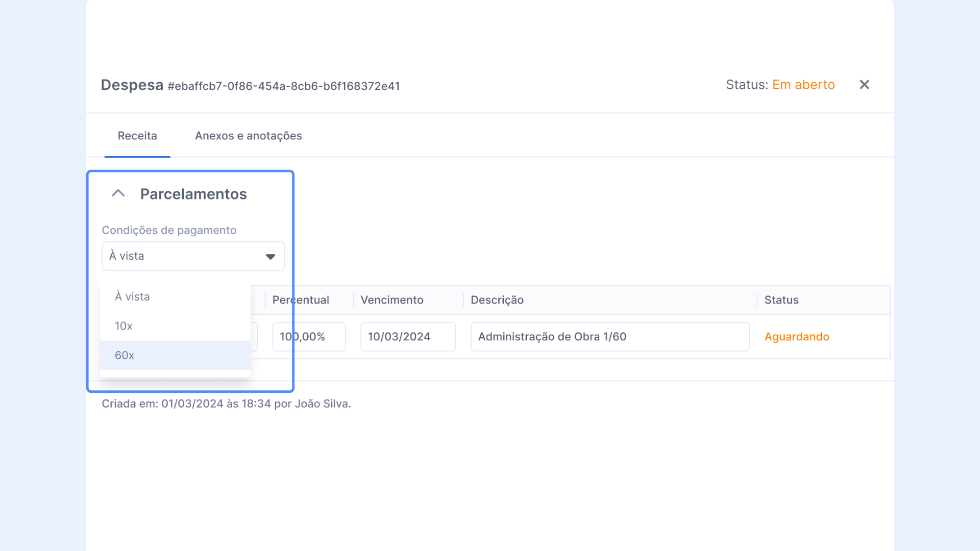The image size is (980, 551).
Task: Click the Administração de Obra 1/60 description field
Action: pos(609,337)
